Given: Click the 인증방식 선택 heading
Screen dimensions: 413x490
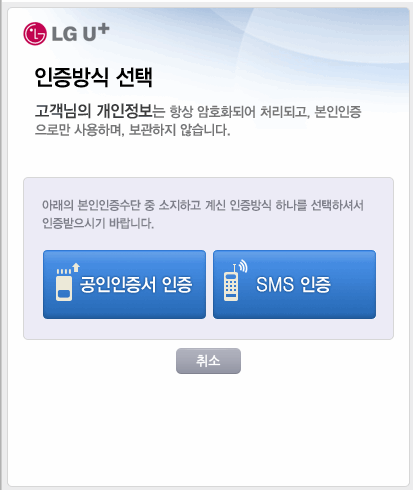Looking at the screenshot, I should point(93,77).
